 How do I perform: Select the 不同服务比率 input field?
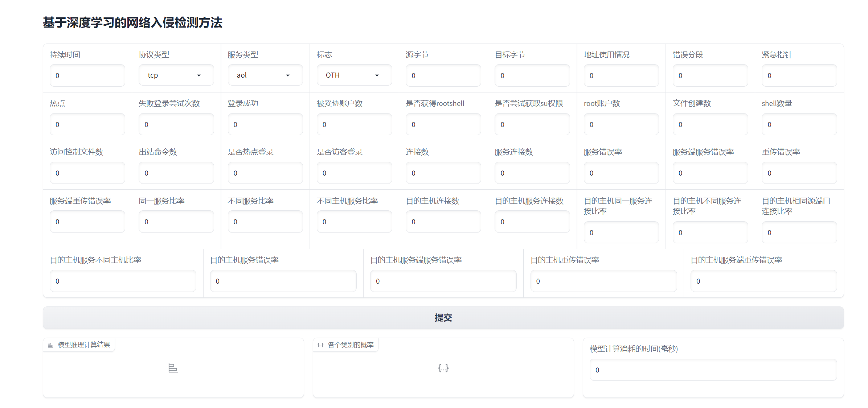(265, 222)
